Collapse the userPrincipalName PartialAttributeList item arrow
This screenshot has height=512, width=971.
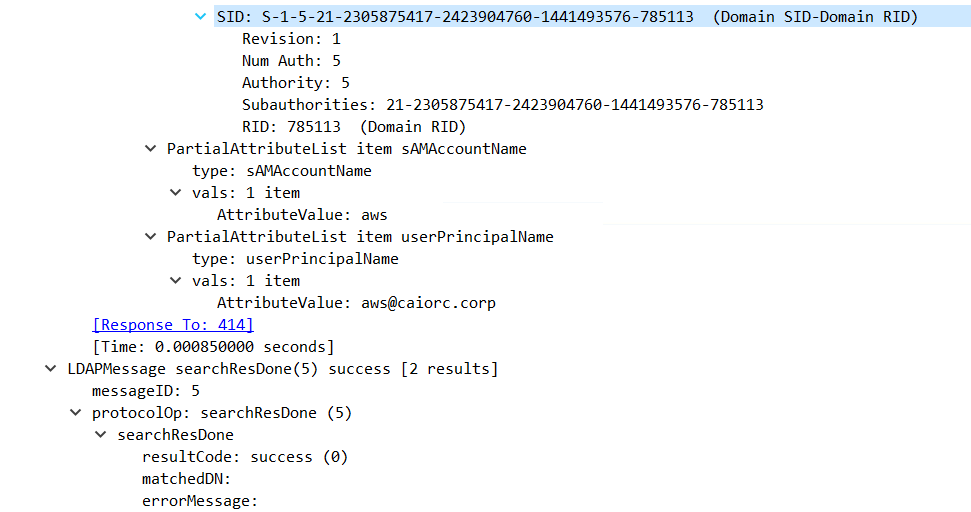pyautogui.click(x=151, y=237)
